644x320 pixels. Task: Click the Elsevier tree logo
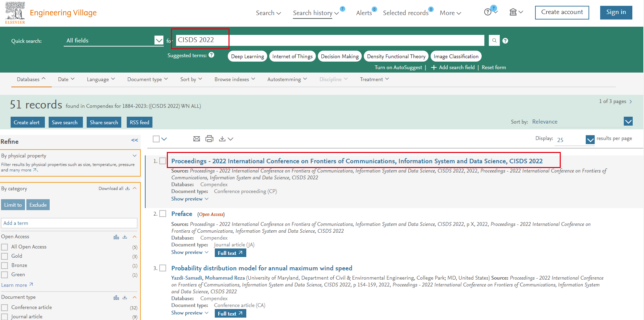click(x=15, y=13)
